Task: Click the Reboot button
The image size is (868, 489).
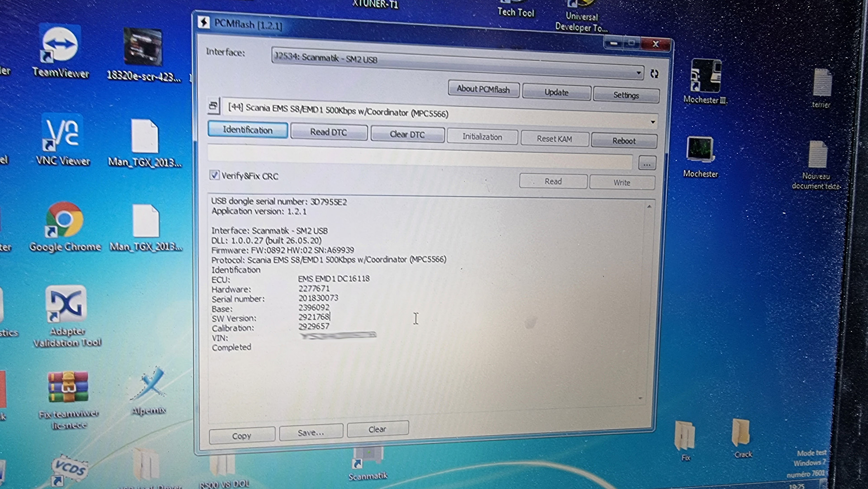Action: pos(624,141)
